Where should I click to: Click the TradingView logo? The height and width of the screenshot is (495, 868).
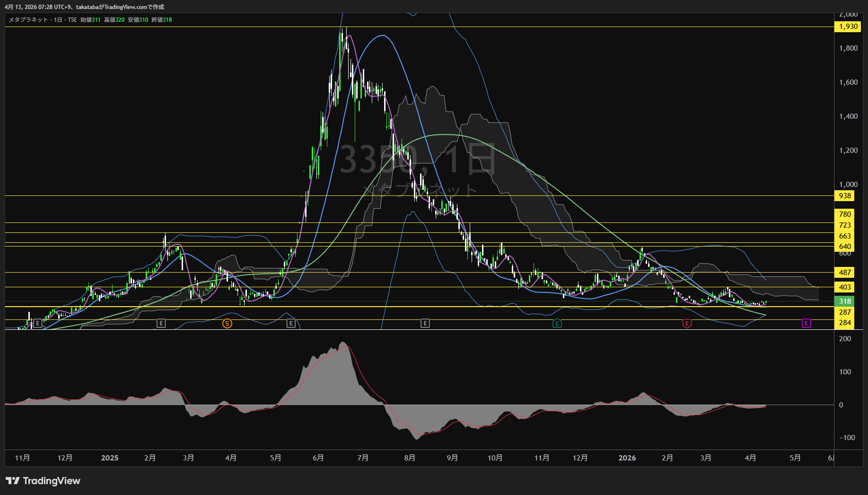point(43,481)
